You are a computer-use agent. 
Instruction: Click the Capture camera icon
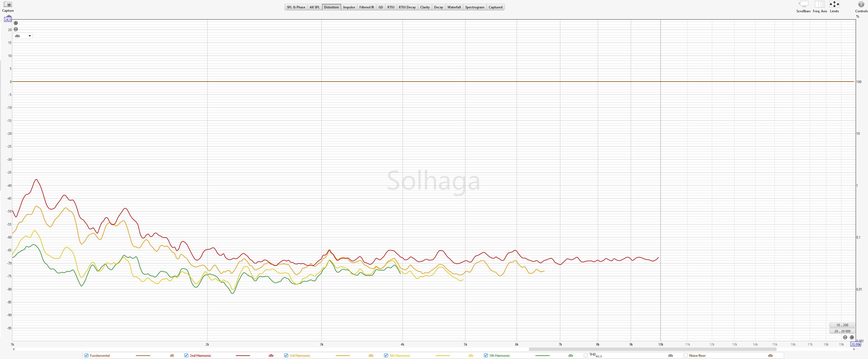[8, 4]
